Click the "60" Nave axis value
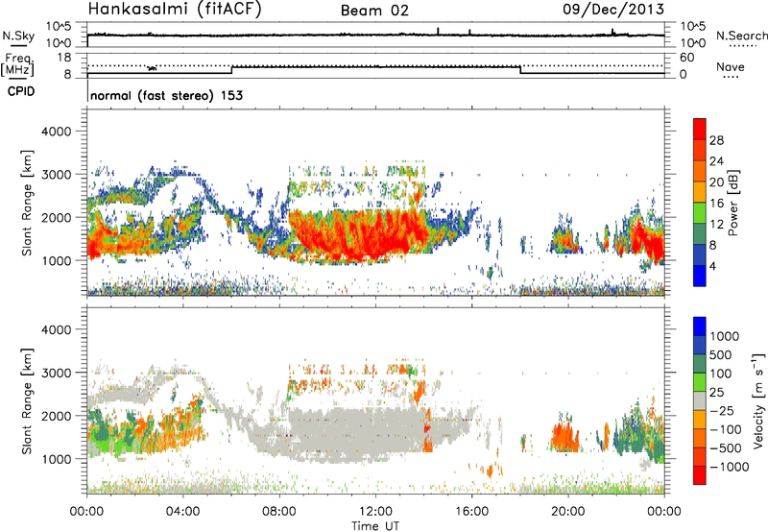Viewport: 768px width, 532px height. pos(686,58)
